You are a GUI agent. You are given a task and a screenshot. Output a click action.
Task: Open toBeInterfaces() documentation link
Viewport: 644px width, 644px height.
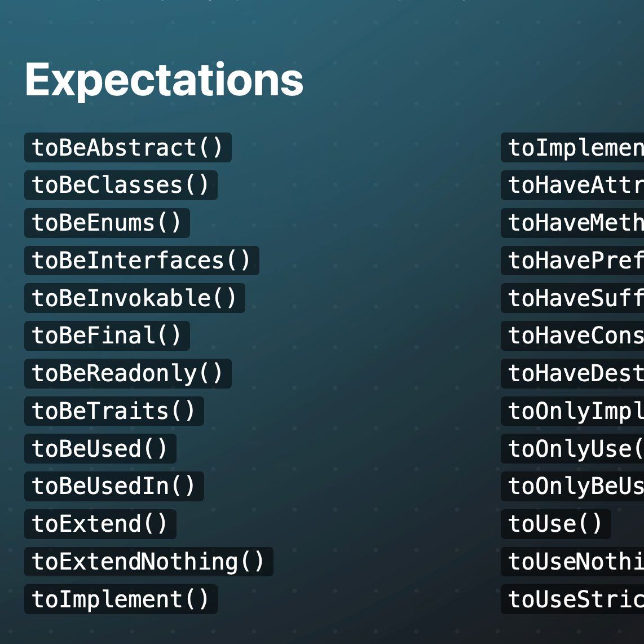pos(142,261)
